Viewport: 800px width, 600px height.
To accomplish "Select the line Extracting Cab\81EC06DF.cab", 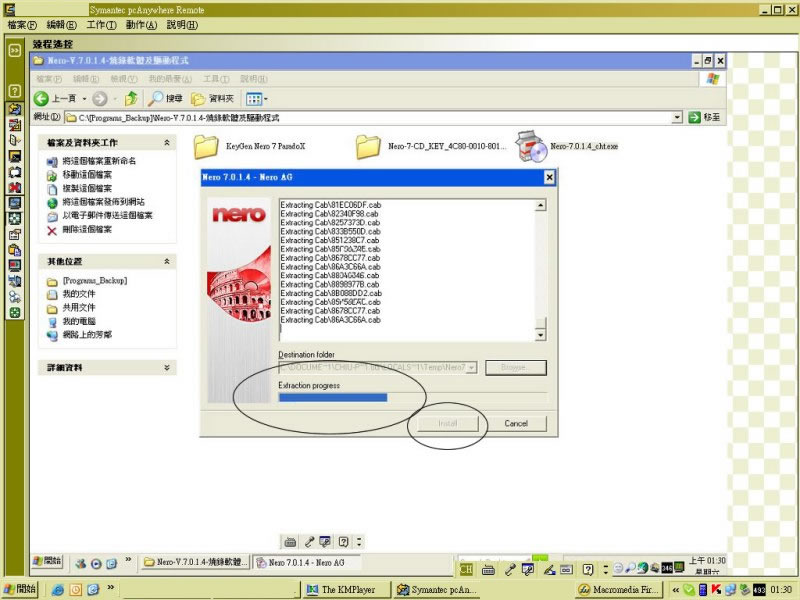I will coord(331,205).
